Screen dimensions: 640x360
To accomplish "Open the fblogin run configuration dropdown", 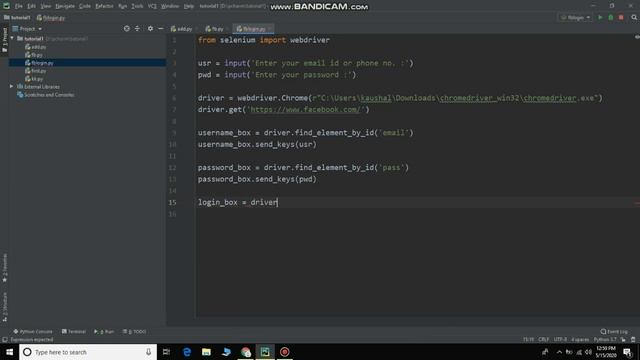I will tap(575, 18).
